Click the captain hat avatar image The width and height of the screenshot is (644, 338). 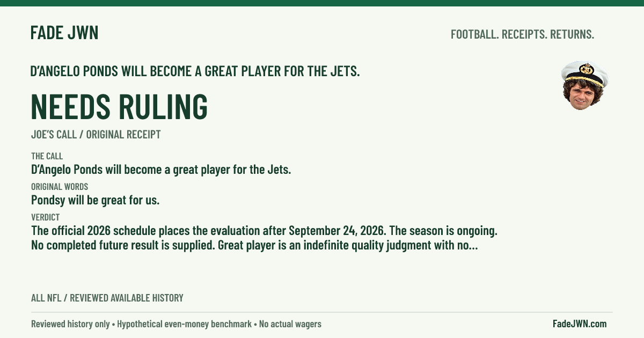coord(584,86)
